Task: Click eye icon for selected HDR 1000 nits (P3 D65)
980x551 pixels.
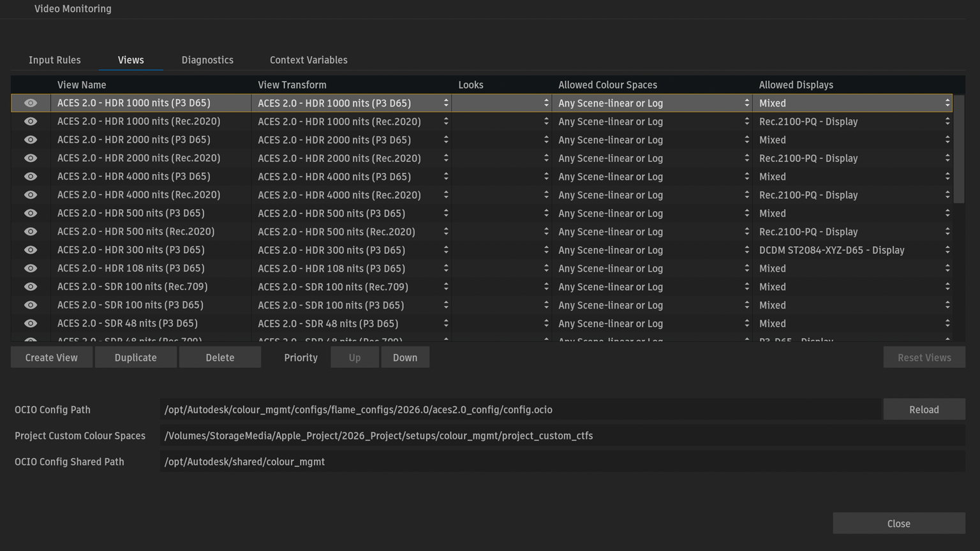Action: pyautogui.click(x=30, y=103)
